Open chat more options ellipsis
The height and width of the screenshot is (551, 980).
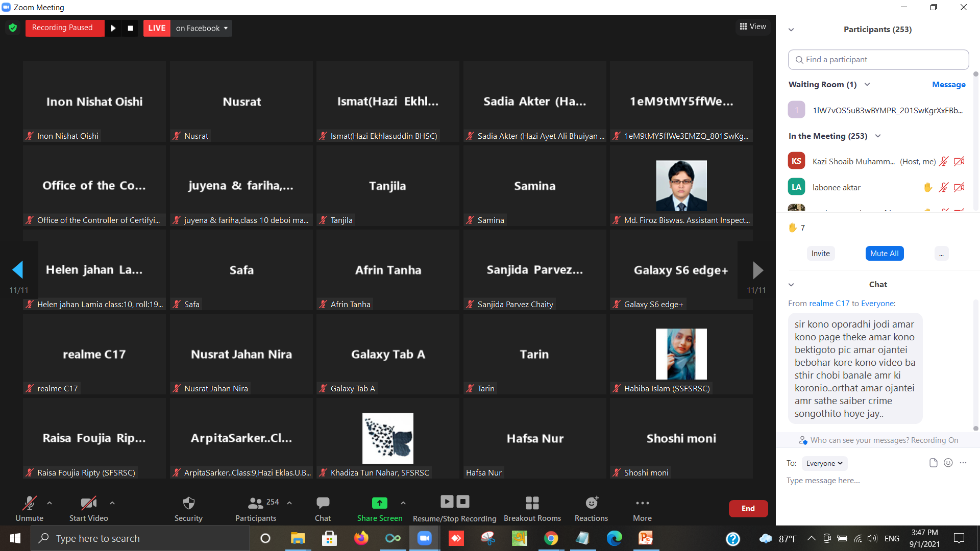pos(963,463)
